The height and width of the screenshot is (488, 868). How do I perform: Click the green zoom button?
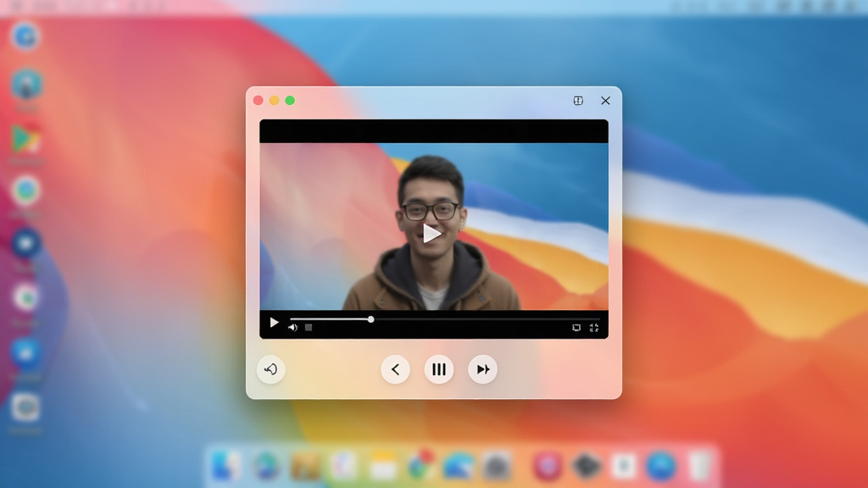tap(290, 100)
